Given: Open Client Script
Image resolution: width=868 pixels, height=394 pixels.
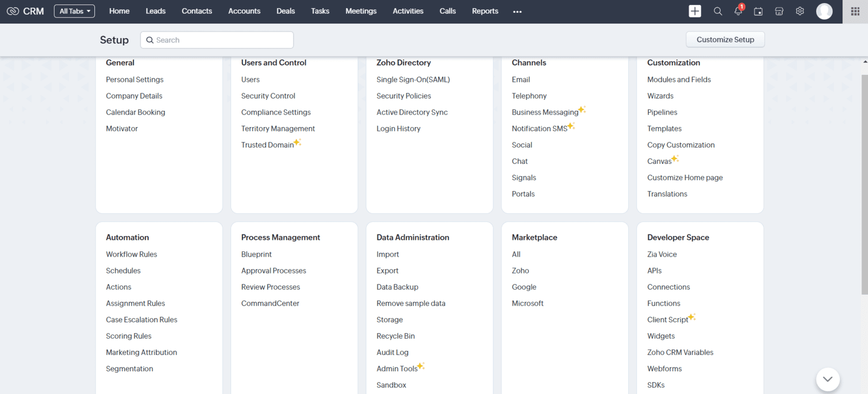Looking at the screenshot, I should click(667, 320).
